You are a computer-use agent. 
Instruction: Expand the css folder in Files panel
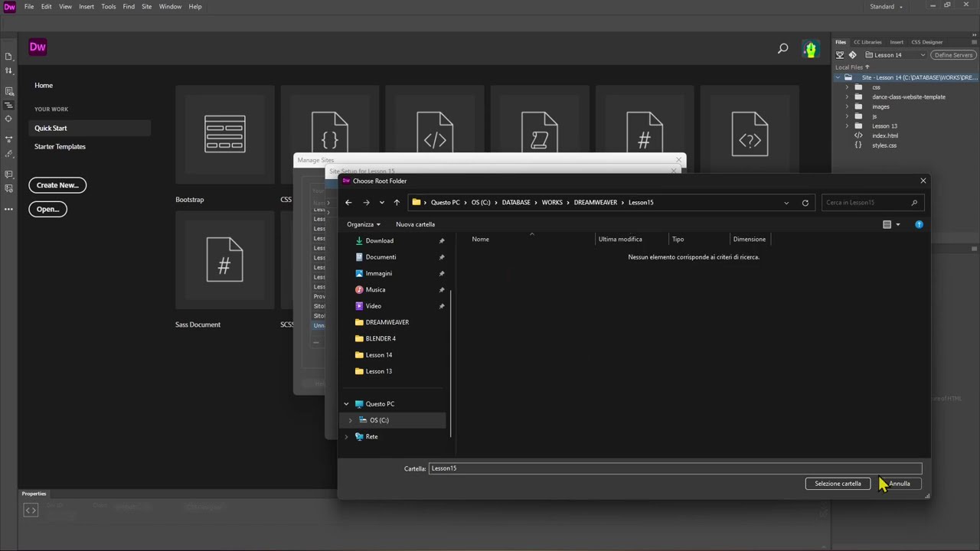click(847, 87)
